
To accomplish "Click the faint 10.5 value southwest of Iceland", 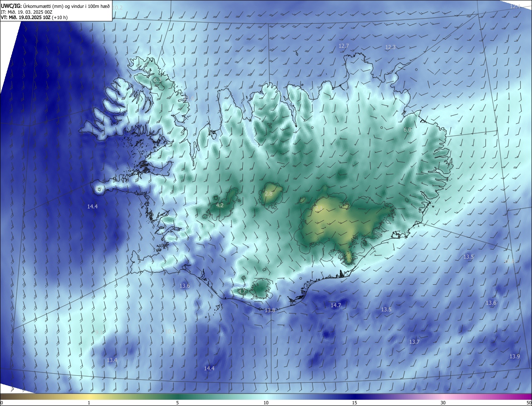I will click(x=170, y=331).
